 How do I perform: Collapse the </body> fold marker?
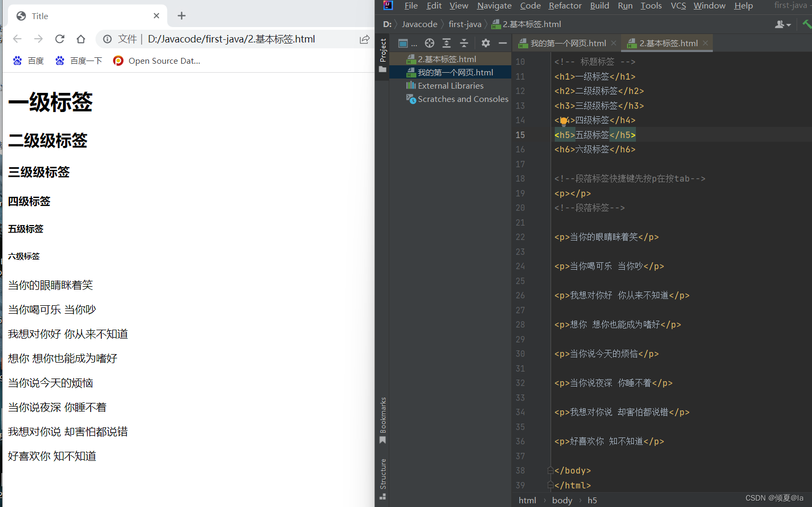(x=551, y=470)
